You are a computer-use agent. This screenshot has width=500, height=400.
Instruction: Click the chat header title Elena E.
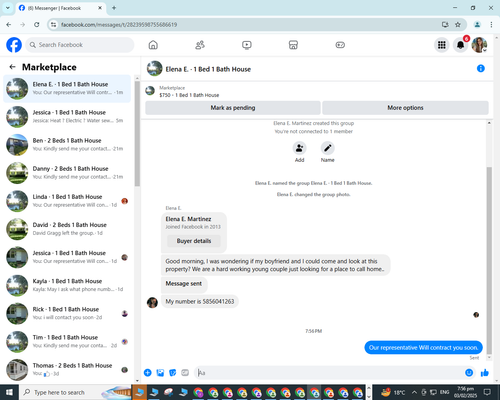(208, 69)
